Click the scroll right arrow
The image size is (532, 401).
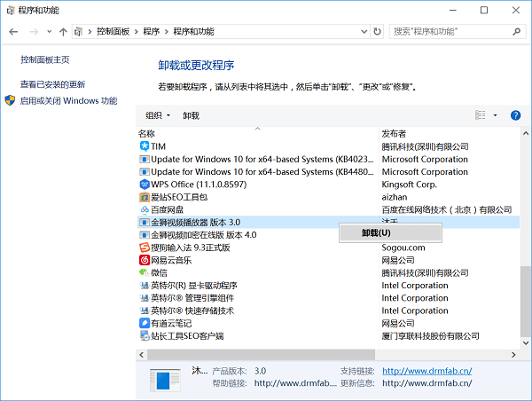(513, 355)
